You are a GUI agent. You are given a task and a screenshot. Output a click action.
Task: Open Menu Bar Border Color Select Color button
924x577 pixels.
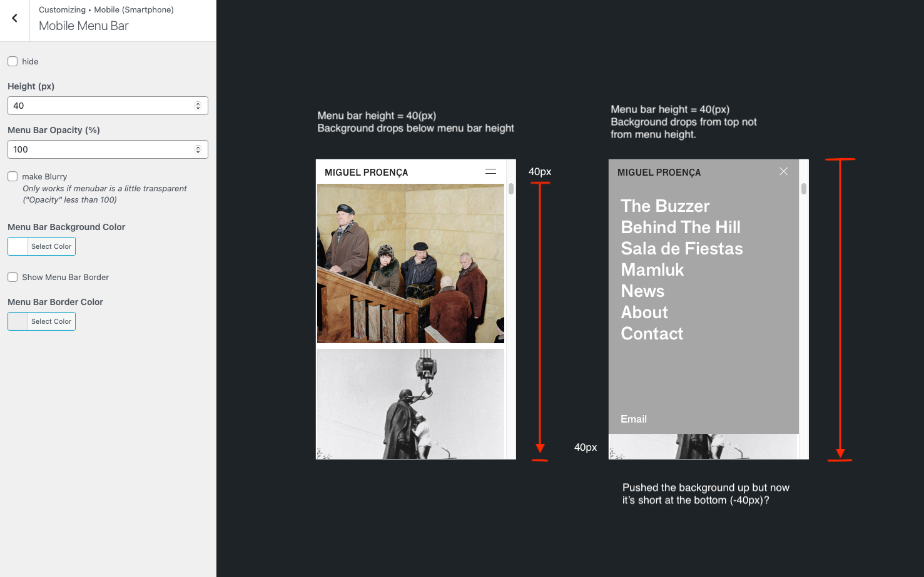pos(51,321)
